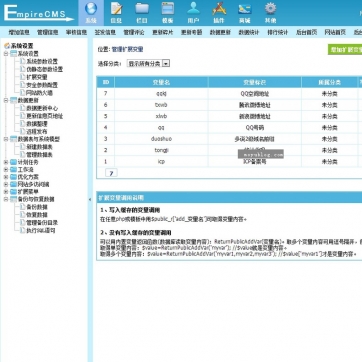Open 数据整理 in the tree

coord(37,124)
